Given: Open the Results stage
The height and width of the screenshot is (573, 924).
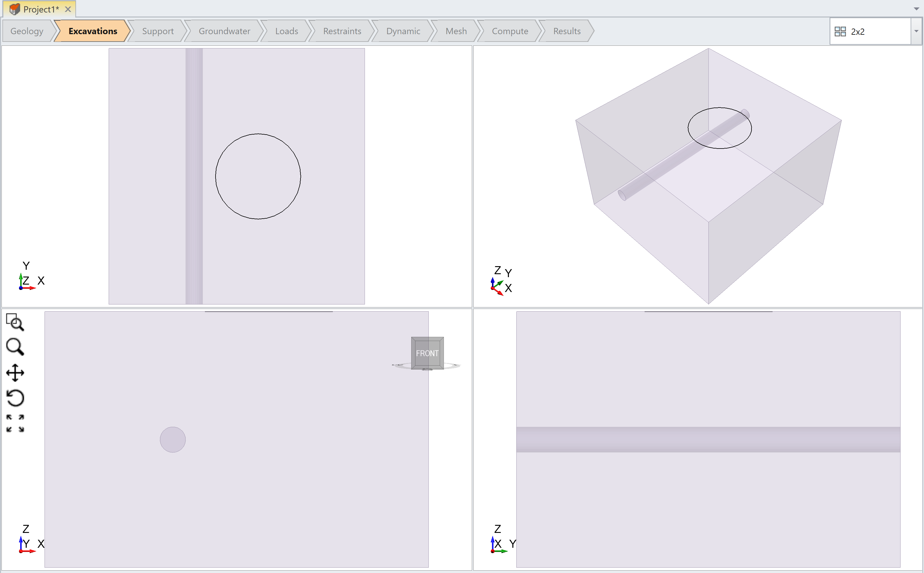Looking at the screenshot, I should coord(567,31).
